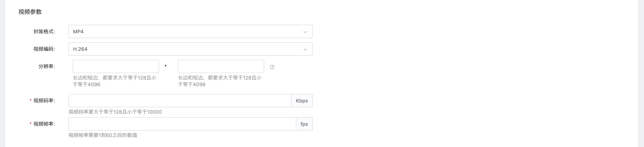644x147 pixels.
Task: Click the 视频编码 label
Action: (x=44, y=49)
